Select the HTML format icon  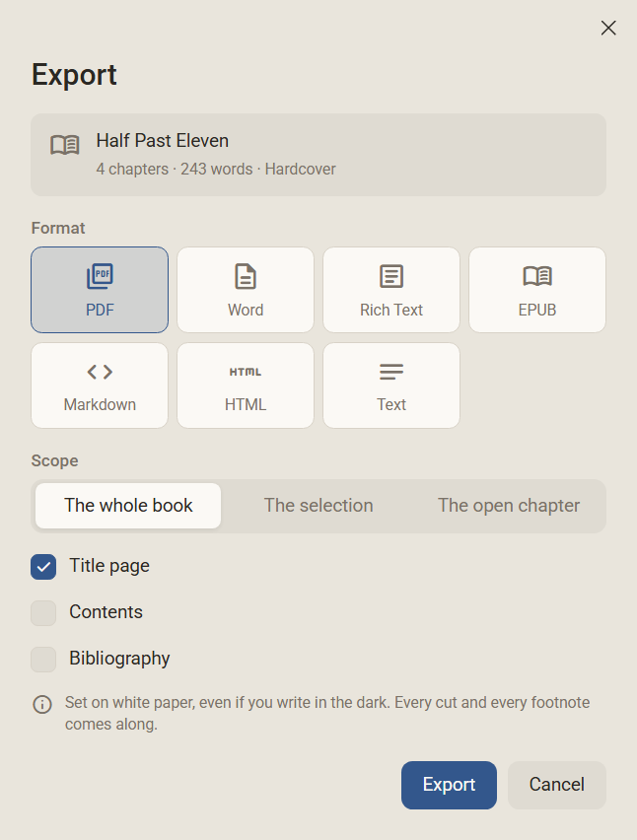(246, 372)
